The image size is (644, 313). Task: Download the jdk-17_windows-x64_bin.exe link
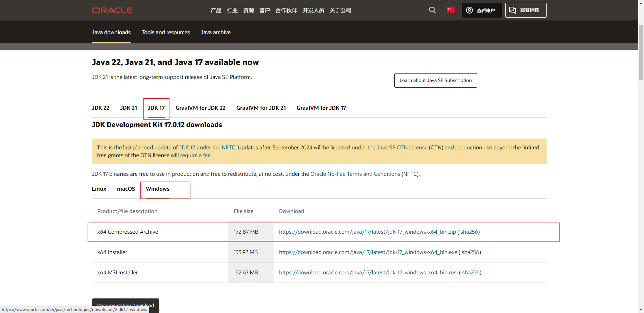click(x=368, y=252)
